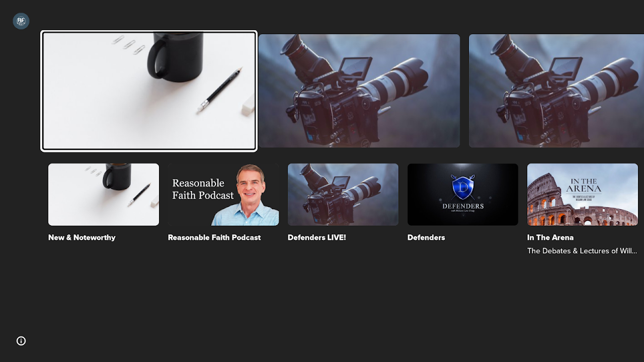Select the Defenders title text
This screenshot has height=362, width=644.
click(x=426, y=237)
